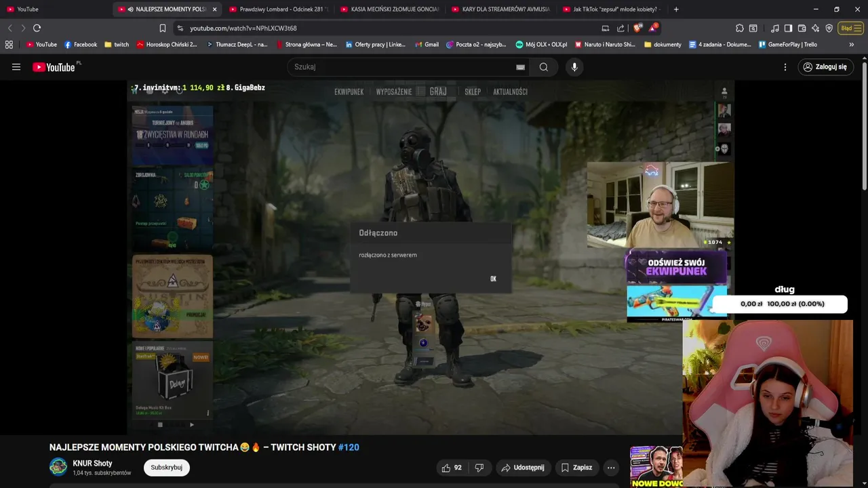Screen dimensions: 868x488
Task: Click the share icon in the address bar
Action: pyautogui.click(x=620, y=28)
